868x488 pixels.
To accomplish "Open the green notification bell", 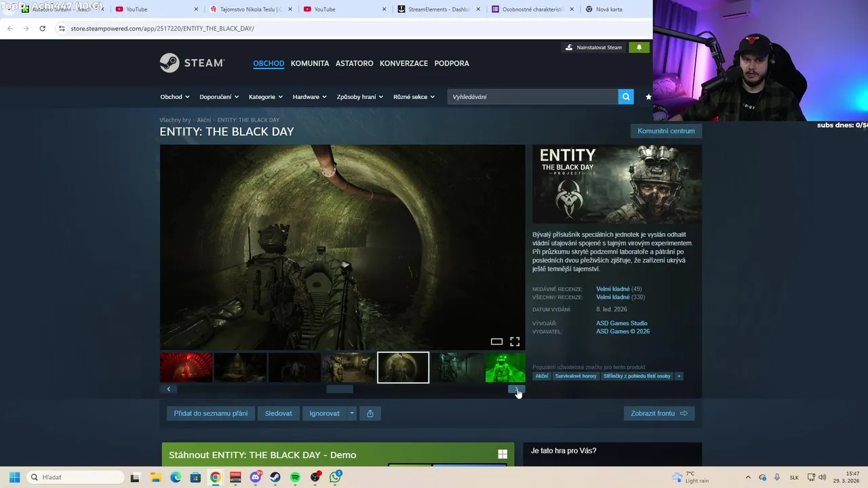I will click(x=639, y=47).
